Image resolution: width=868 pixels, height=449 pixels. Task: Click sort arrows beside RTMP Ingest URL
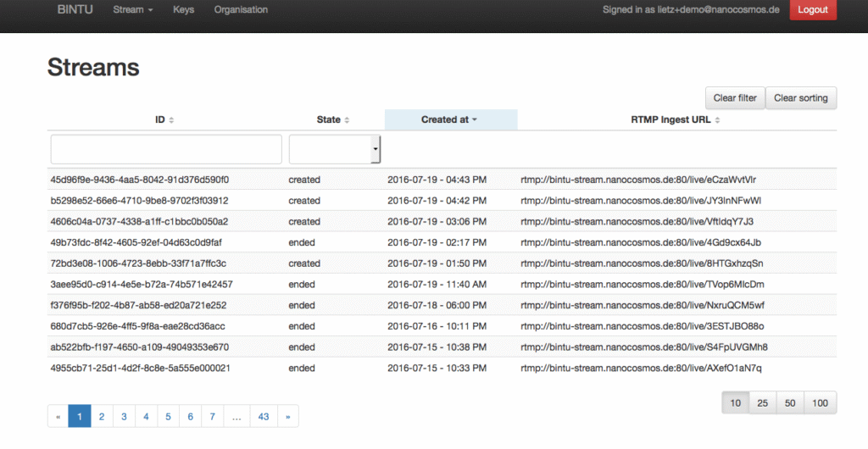(x=717, y=120)
